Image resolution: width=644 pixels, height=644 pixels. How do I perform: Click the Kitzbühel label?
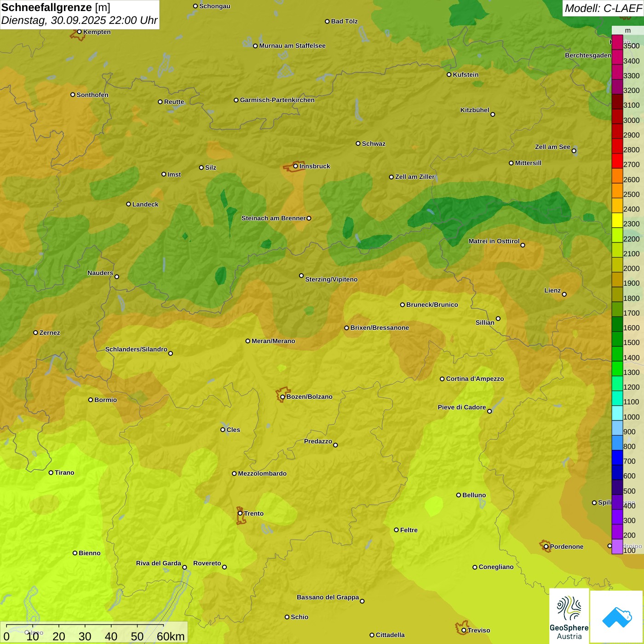[475, 110]
